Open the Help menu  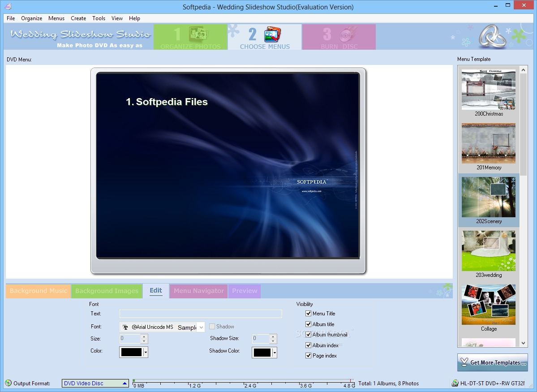[134, 18]
